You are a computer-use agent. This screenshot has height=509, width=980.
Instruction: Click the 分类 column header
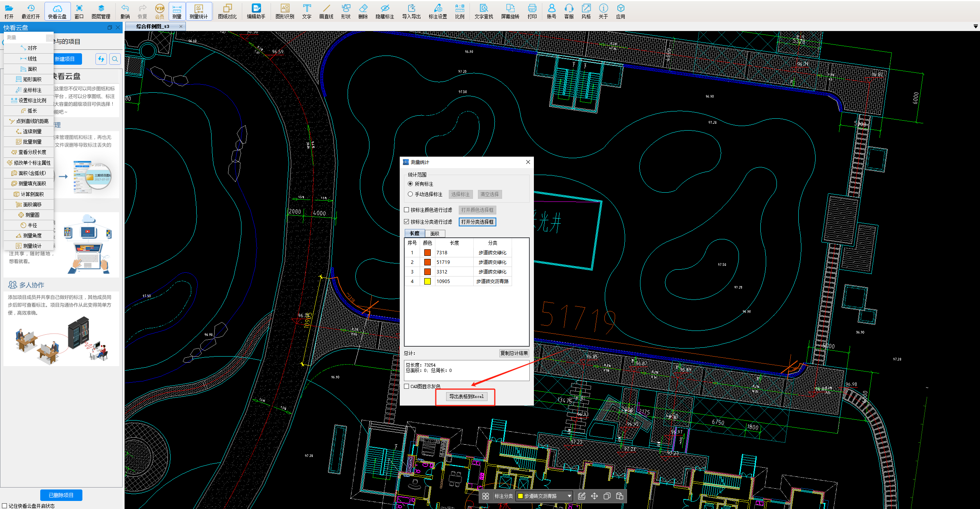tap(492, 243)
